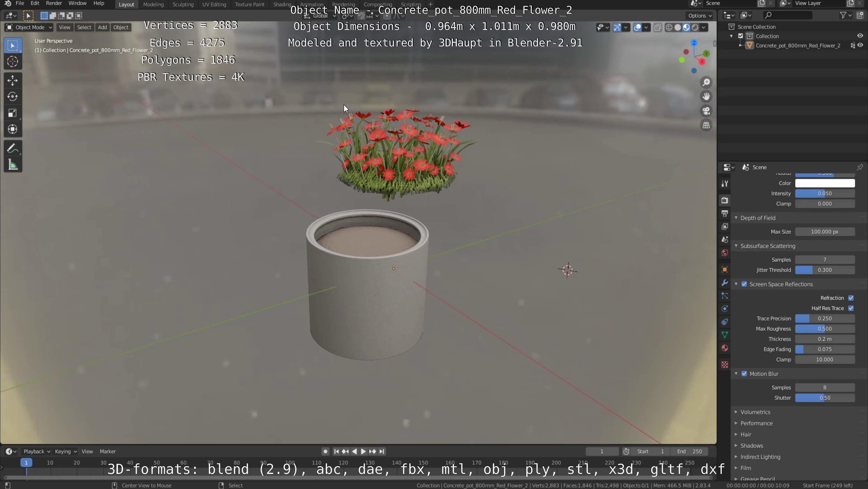The image size is (868, 489).
Task: Open the Scene properties icon
Action: [x=725, y=240]
